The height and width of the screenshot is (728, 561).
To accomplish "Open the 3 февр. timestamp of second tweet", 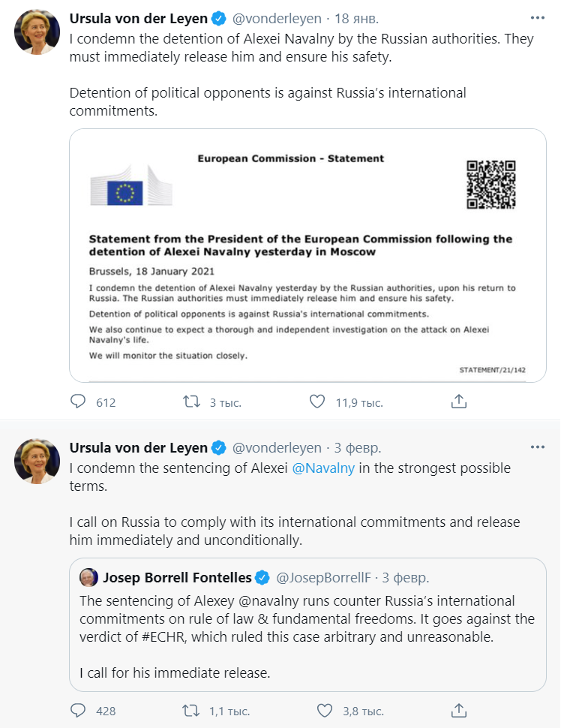I will click(x=358, y=448).
